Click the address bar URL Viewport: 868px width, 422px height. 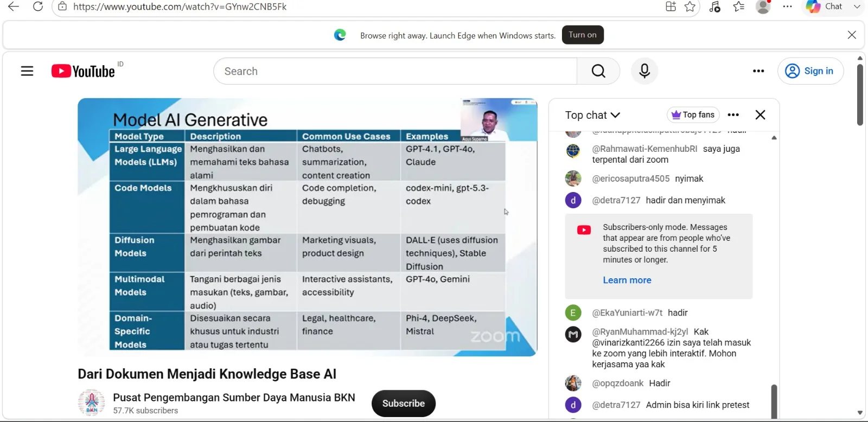coord(180,7)
